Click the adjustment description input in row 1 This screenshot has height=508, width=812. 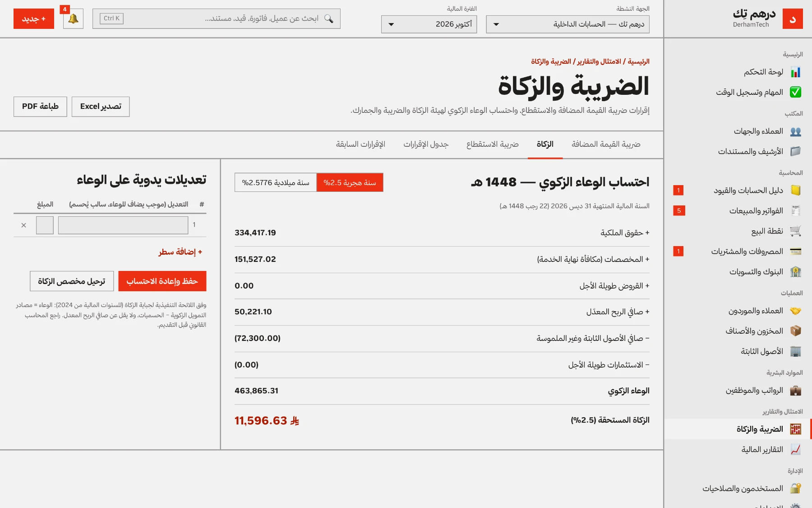click(123, 225)
